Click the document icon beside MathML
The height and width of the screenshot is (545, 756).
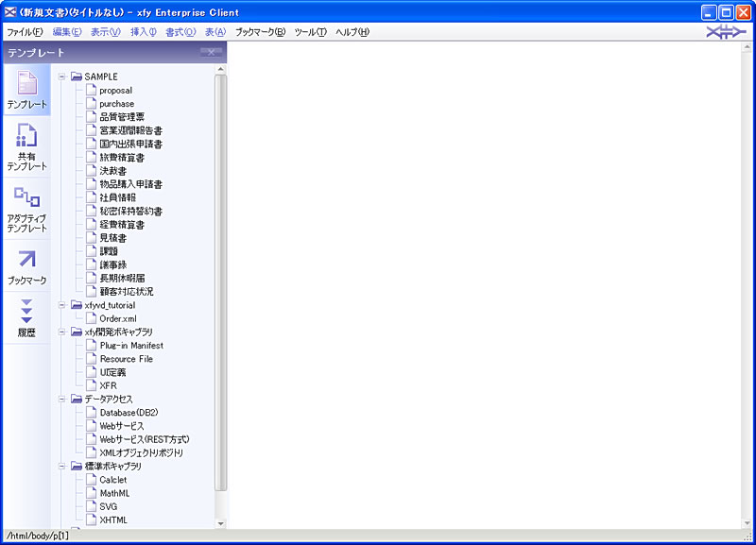(x=92, y=492)
